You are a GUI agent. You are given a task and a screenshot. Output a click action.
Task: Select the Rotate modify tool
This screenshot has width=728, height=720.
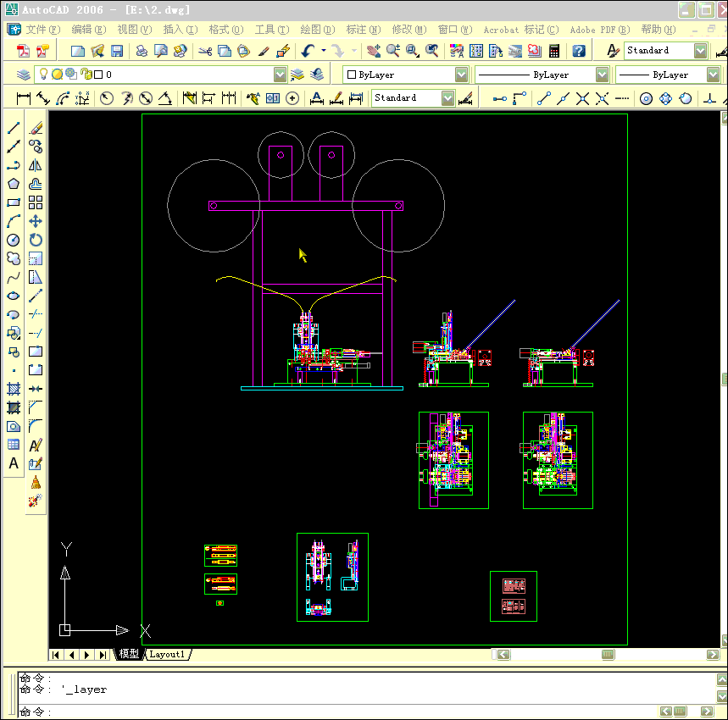[36, 240]
